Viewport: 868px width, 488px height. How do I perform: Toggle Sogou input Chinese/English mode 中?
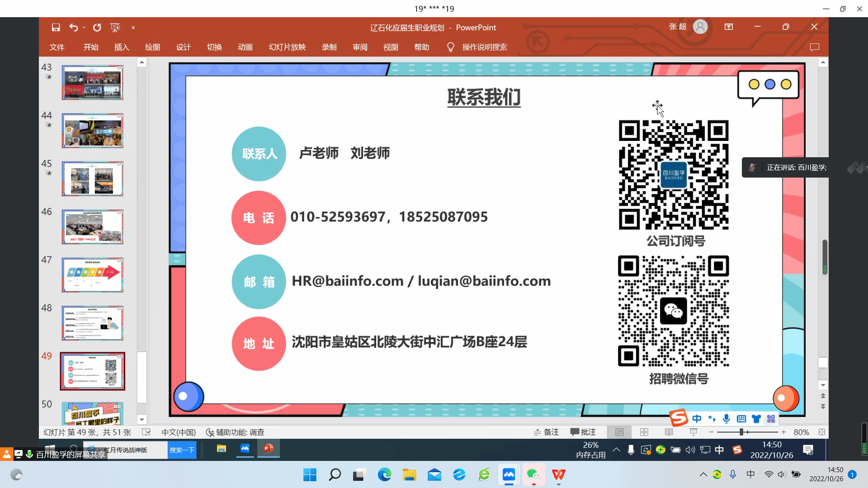(x=697, y=419)
